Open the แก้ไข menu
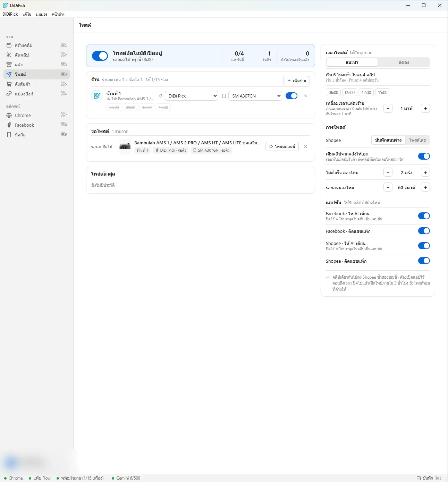Screen dimensions: 448x482 coord(27,14)
